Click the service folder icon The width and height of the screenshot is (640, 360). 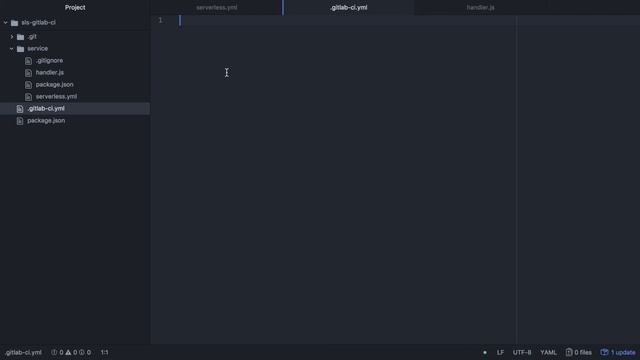tap(20, 49)
